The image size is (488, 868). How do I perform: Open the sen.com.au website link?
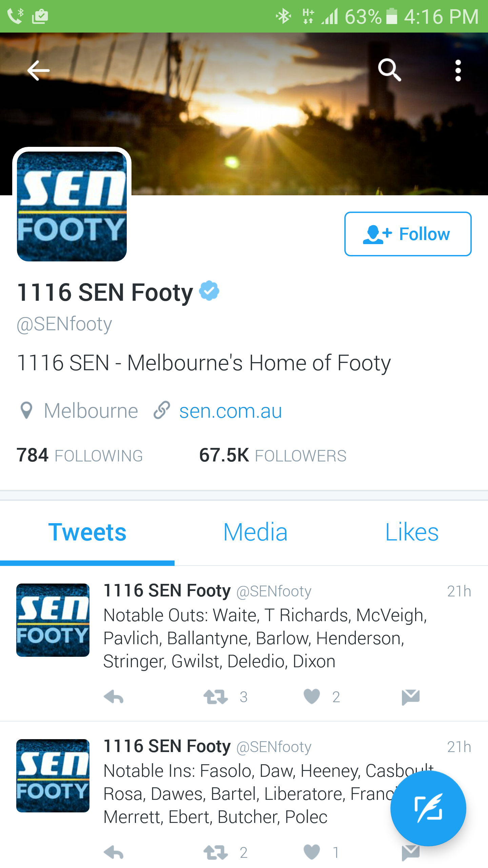pyautogui.click(x=230, y=411)
